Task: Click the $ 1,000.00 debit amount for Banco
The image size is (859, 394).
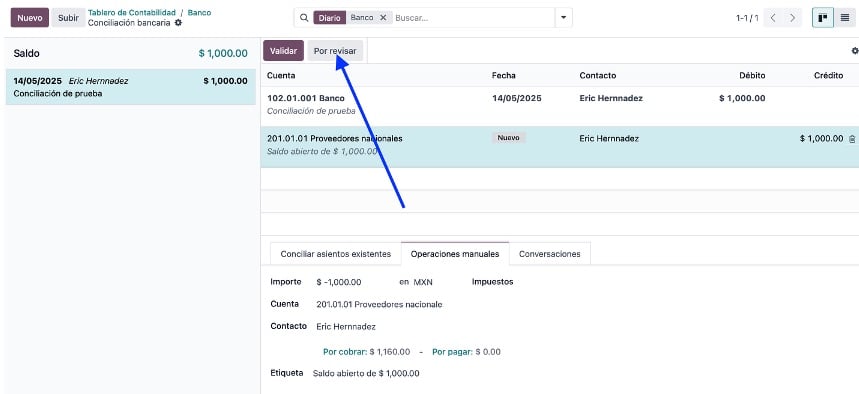Action: click(x=742, y=99)
